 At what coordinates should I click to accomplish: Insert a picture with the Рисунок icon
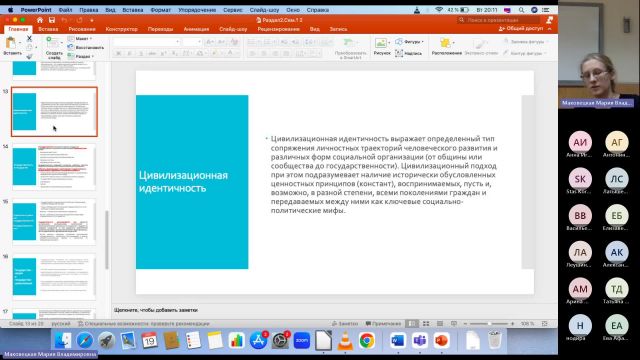coord(382,47)
